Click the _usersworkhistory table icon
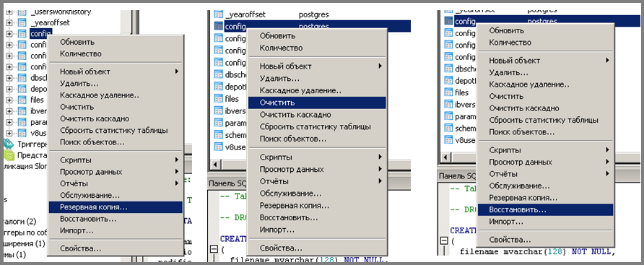This screenshot has width=644, height=265. click(22, 12)
